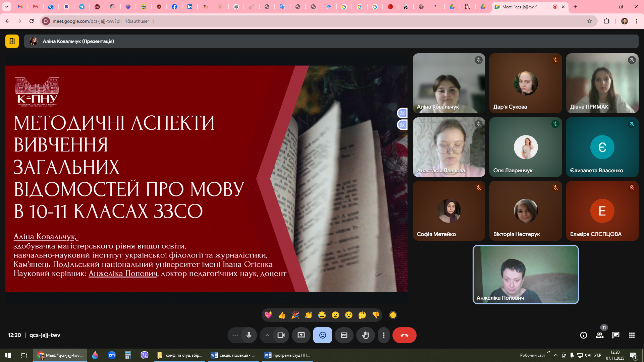Expand video settings chevron next to camera
The width and height of the screenshot is (644, 362).
click(x=267, y=335)
